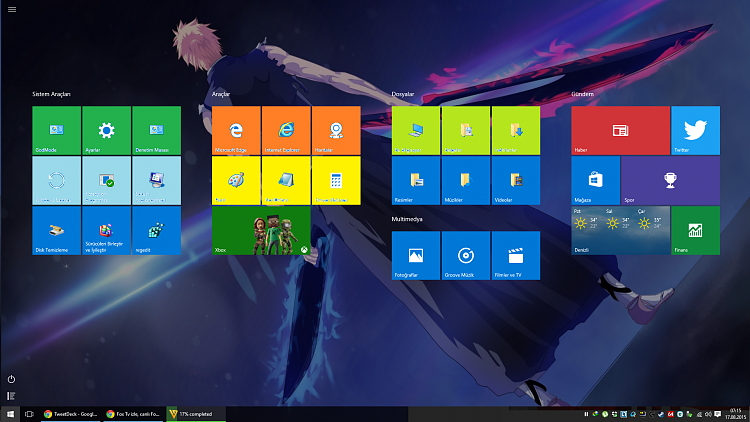The height and width of the screenshot is (422, 750).
Task: Open the yellow calculator tile
Action: point(336,180)
